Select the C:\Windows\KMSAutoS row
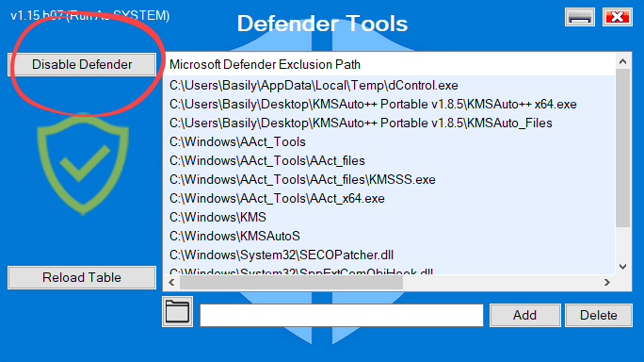The height and width of the screenshot is (362, 644). pos(390,236)
